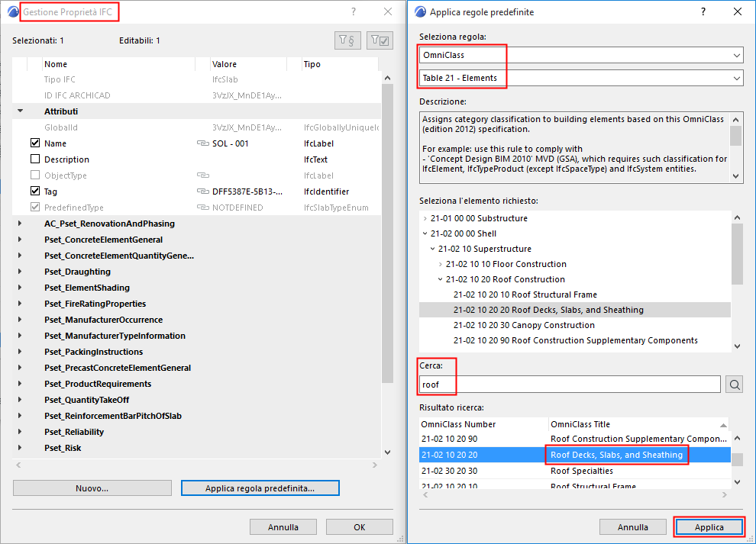Screen dimensions: 756x544
Task: Expand Pset_ManufacturerOccurrence group
Action: pos(20,320)
